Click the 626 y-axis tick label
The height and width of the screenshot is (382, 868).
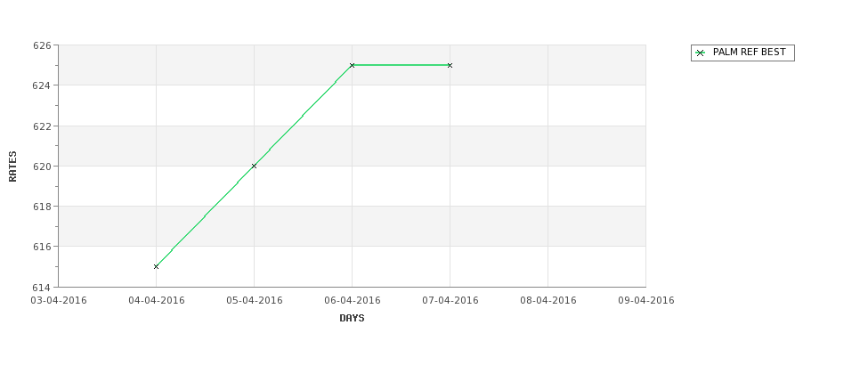coord(42,45)
